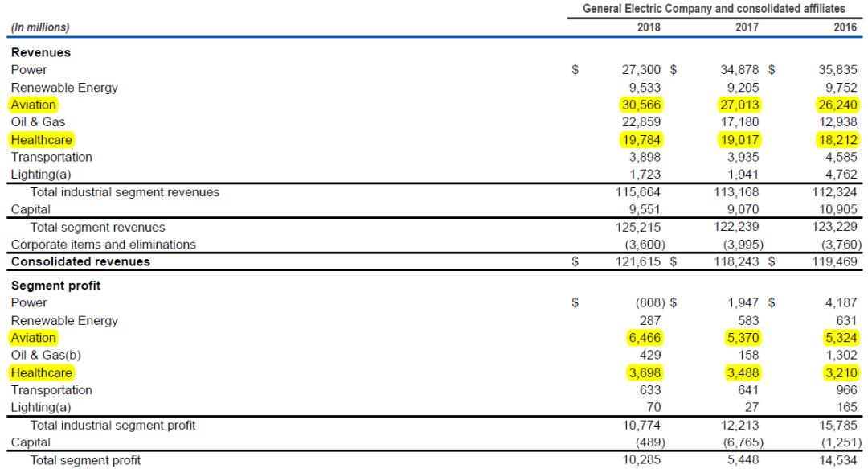
Task: Select highlighted Aviation profit 5,370
Action: click(x=743, y=338)
